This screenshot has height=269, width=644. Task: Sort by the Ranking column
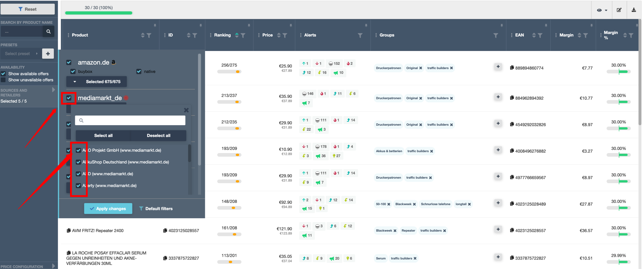(x=237, y=35)
